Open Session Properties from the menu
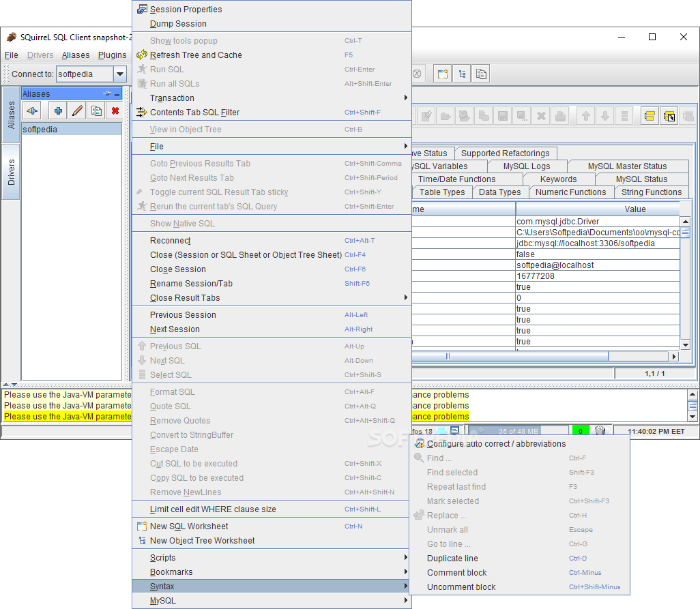 (272, 10)
